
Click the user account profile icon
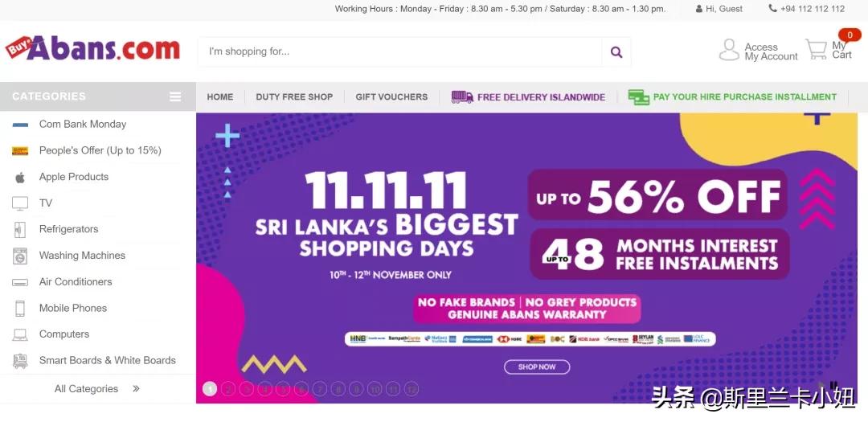pos(729,51)
